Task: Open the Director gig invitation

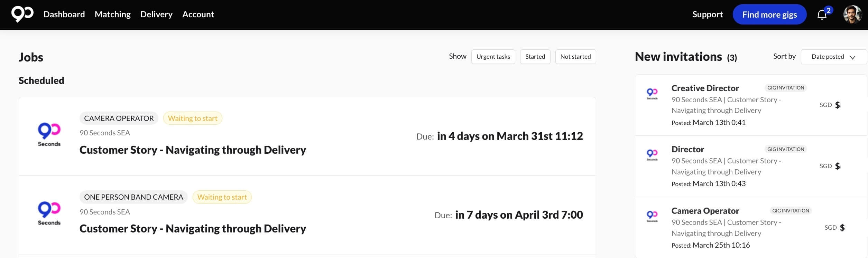Action: pos(687,150)
